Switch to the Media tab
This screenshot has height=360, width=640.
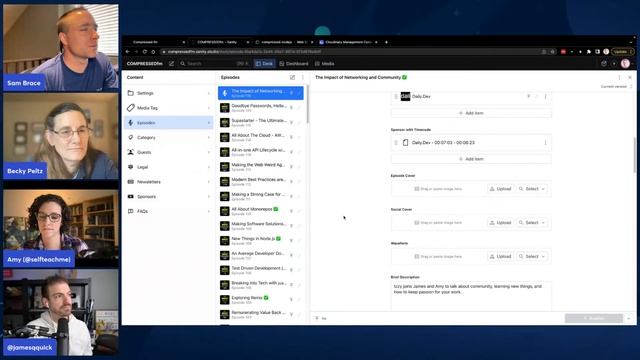(325, 64)
